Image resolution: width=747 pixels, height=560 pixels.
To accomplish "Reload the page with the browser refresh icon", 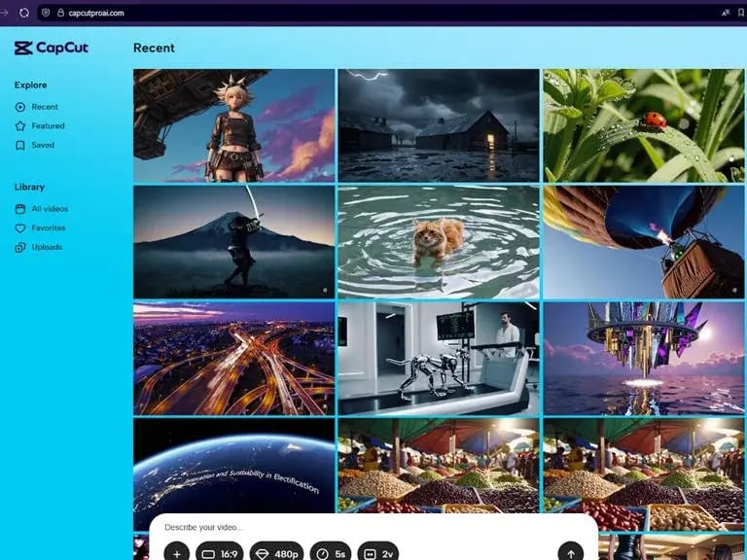I will 24,13.
